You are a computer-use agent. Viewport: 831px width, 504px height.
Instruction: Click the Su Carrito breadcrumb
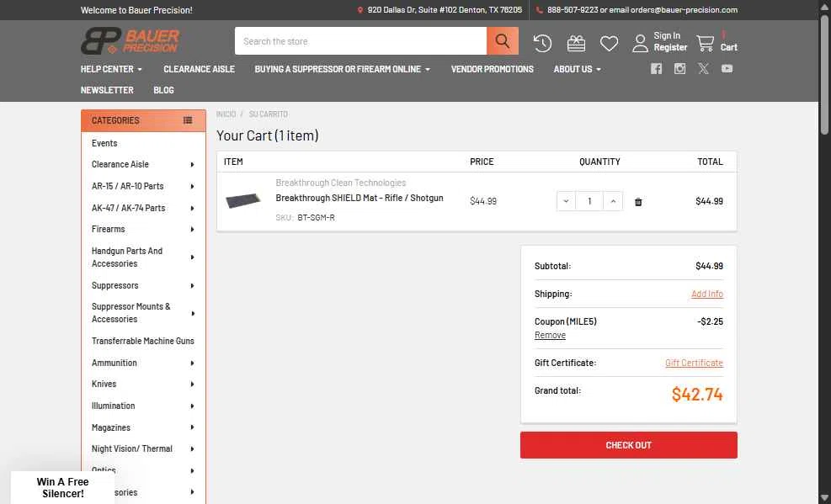click(269, 114)
